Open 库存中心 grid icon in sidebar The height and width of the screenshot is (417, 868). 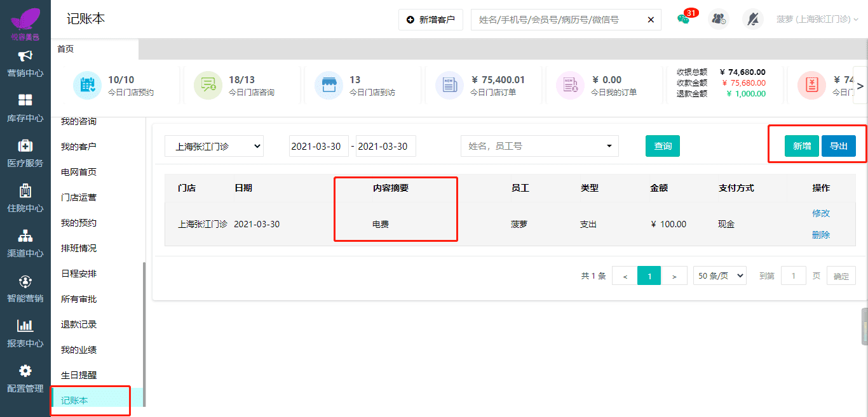[x=25, y=101]
